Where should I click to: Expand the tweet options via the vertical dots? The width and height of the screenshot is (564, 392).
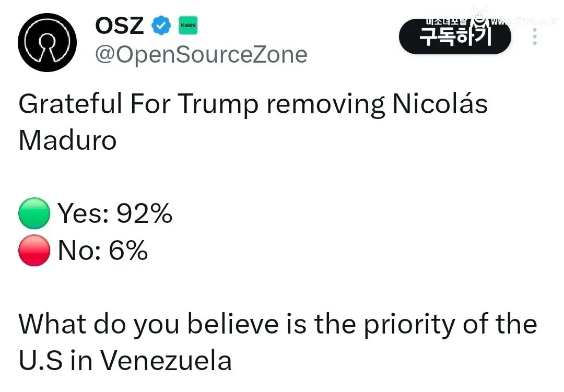click(534, 37)
